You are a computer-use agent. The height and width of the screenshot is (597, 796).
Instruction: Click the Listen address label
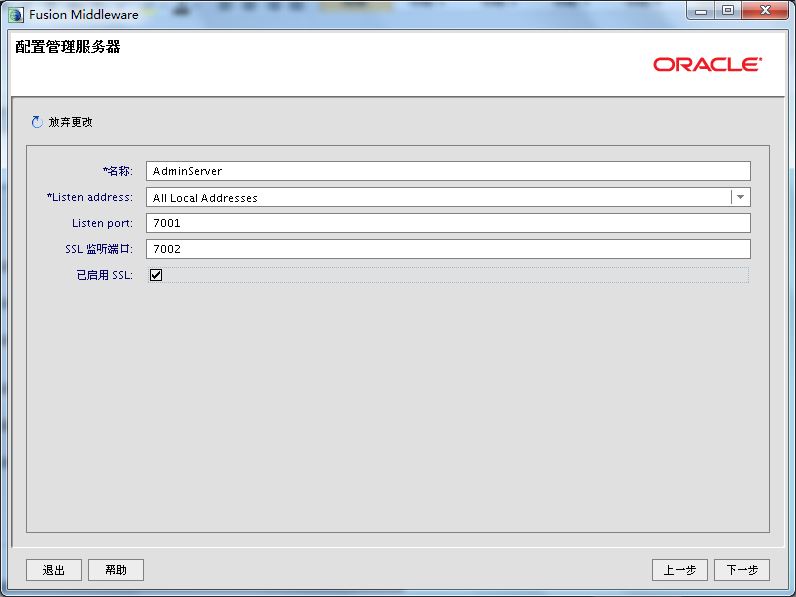[90, 197]
